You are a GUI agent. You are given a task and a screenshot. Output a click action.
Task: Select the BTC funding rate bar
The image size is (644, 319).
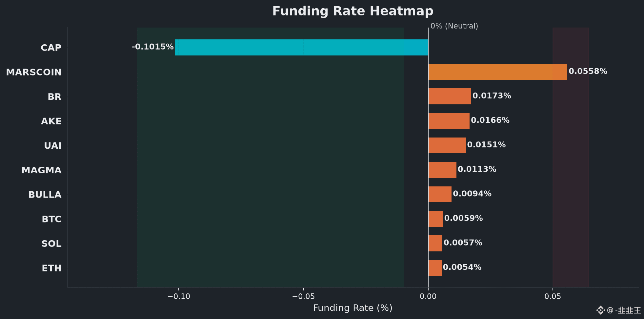(x=435, y=219)
